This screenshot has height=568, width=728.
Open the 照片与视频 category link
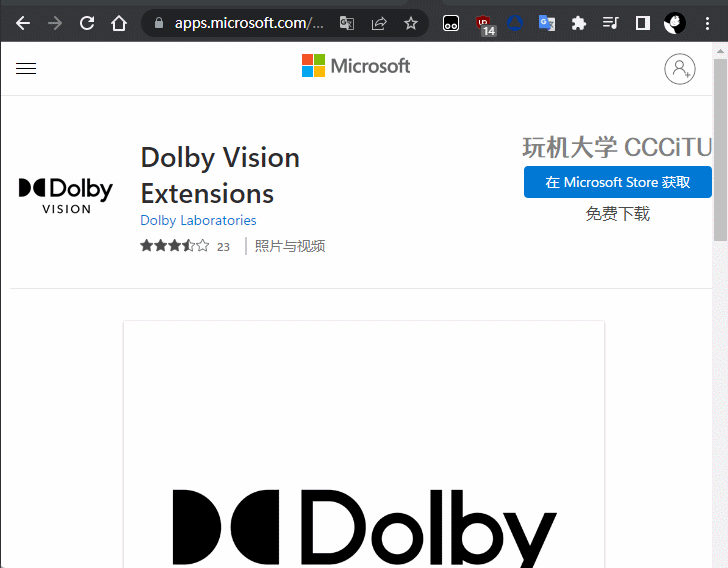click(x=290, y=246)
